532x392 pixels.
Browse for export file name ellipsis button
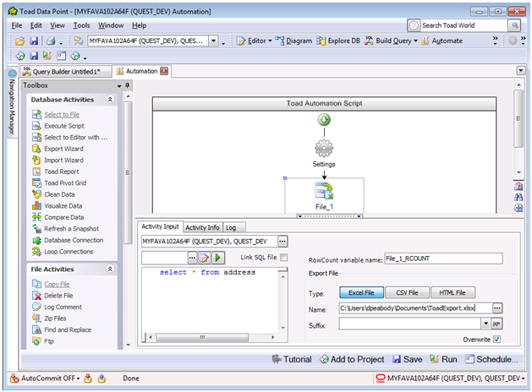click(x=497, y=308)
